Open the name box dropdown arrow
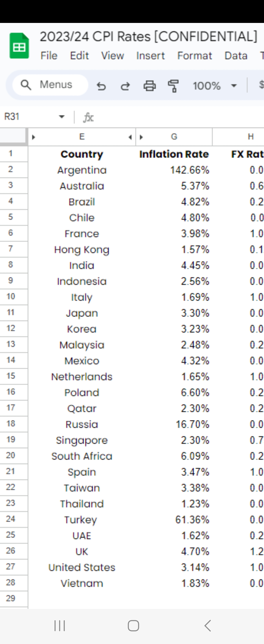The width and height of the screenshot is (264, 644). pos(62,117)
